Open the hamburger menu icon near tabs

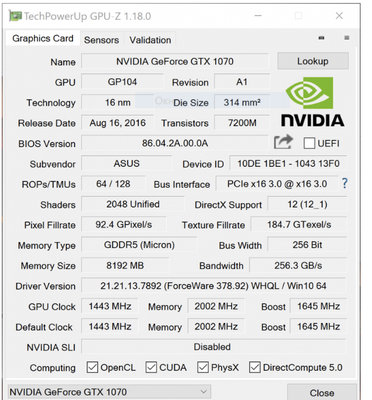pyautogui.click(x=347, y=38)
